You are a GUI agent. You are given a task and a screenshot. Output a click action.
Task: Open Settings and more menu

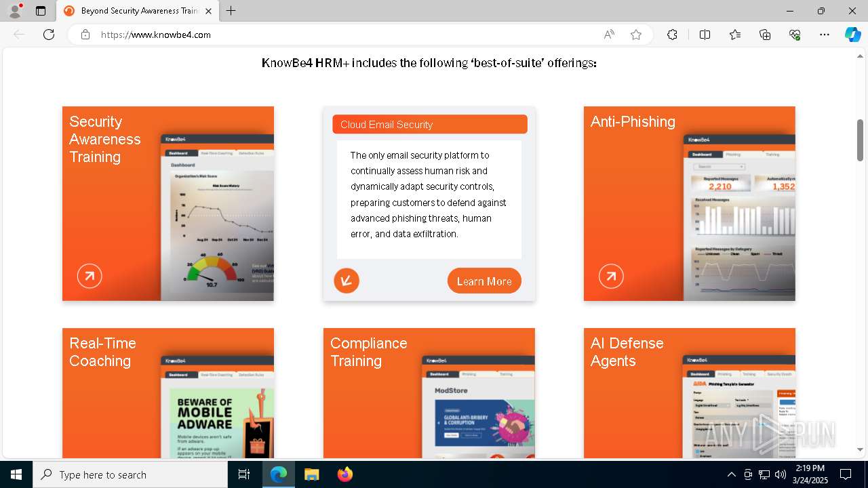pos(825,35)
